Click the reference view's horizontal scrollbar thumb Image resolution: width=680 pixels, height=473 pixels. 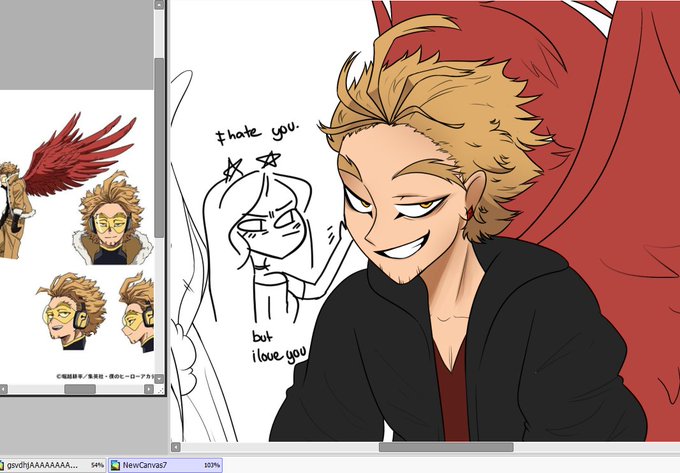coord(80,389)
